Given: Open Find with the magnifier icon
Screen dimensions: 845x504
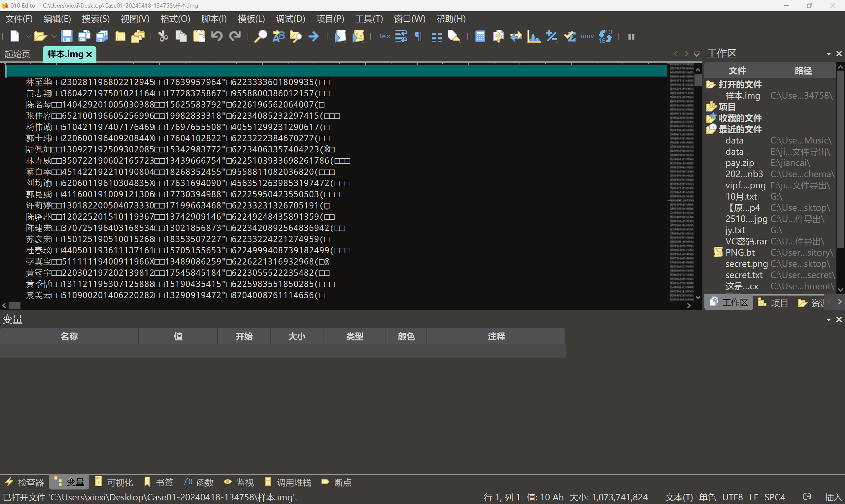Looking at the screenshot, I should 261,36.
